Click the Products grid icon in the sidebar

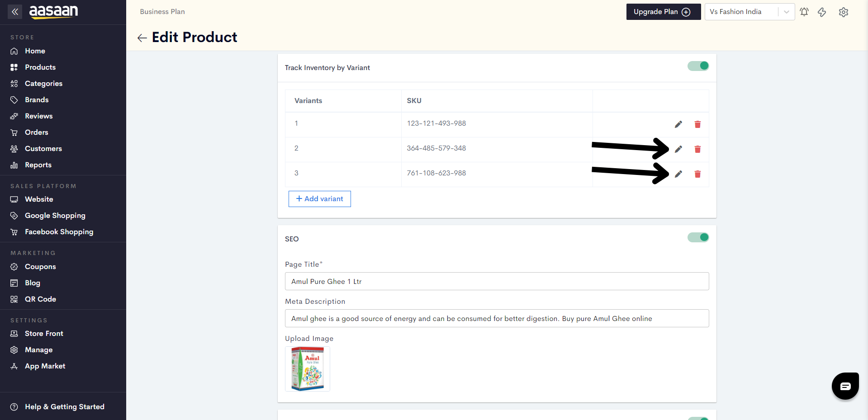14,67
